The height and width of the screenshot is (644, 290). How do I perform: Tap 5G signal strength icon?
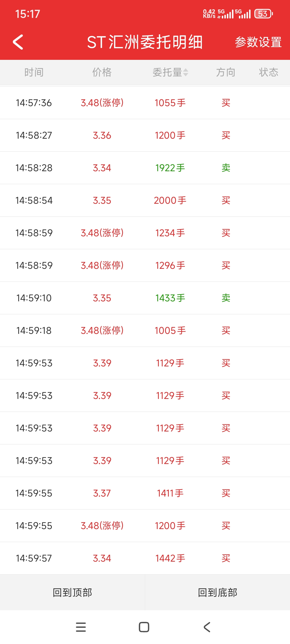pos(226,14)
